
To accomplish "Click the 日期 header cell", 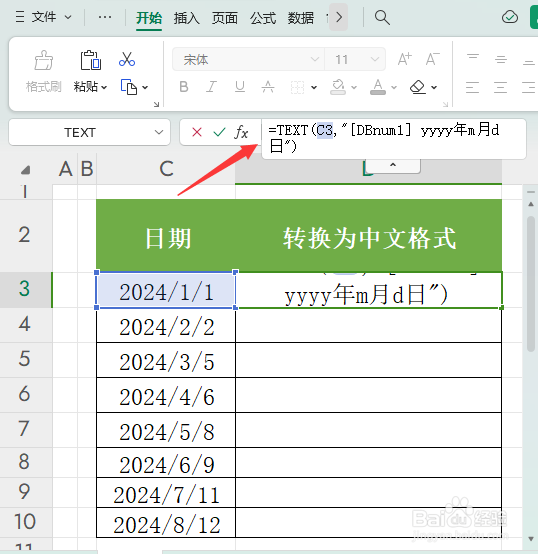I will (x=166, y=236).
